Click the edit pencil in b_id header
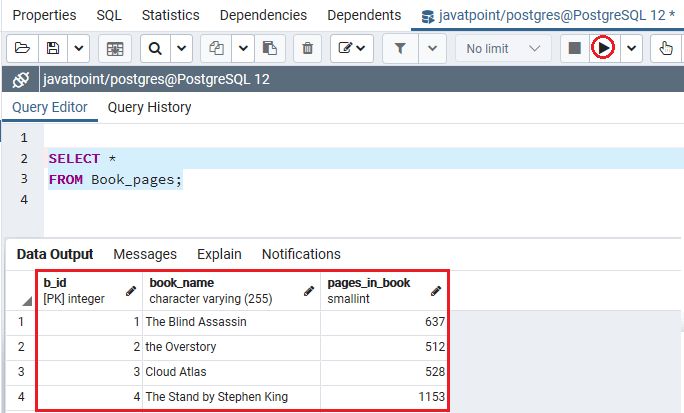Image resolution: width=684 pixels, height=413 pixels. [x=131, y=291]
